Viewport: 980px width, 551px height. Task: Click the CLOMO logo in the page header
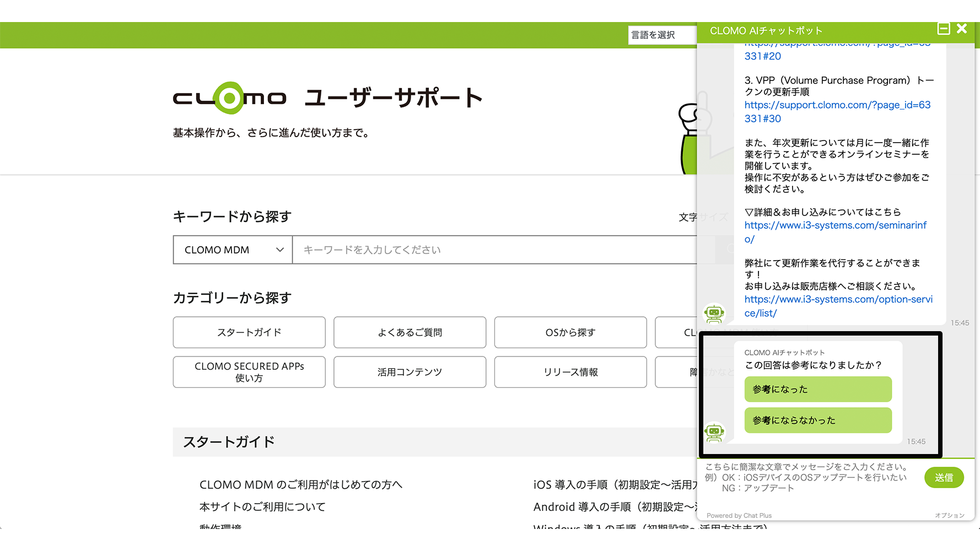tap(230, 98)
